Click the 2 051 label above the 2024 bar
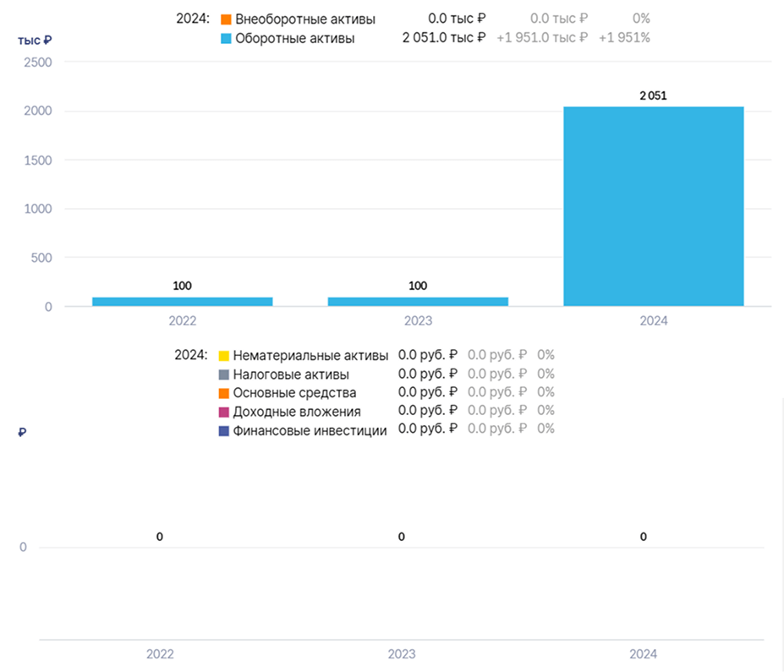Viewport: 784px width, 672px height. [654, 96]
